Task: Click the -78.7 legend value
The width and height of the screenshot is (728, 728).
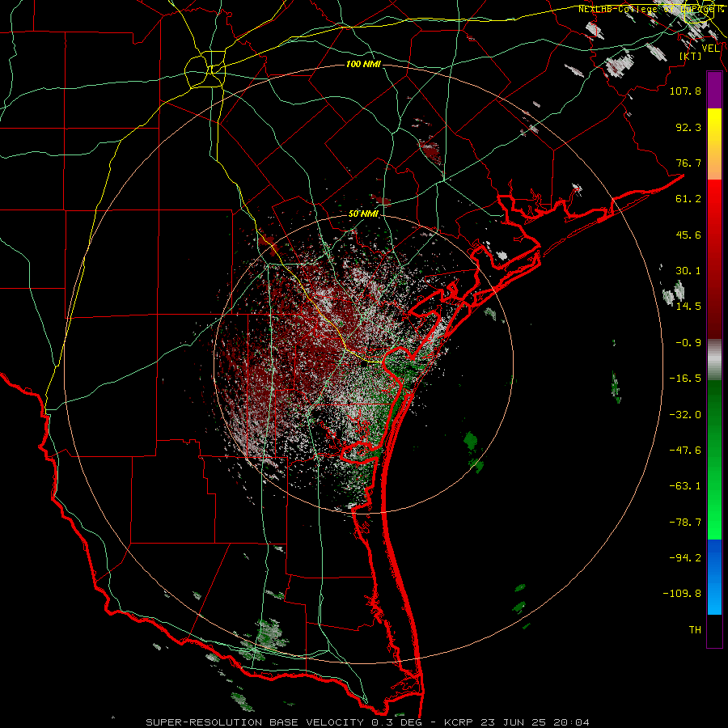Action: (x=685, y=523)
